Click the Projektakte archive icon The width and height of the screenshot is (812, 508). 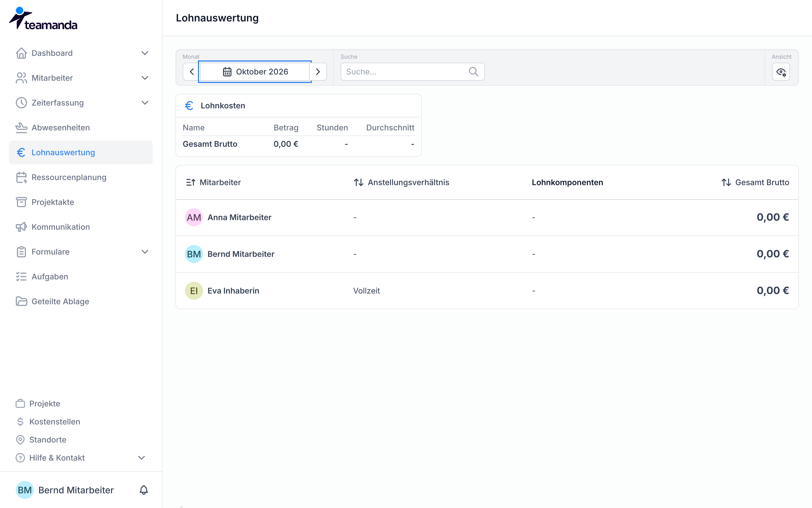point(21,202)
